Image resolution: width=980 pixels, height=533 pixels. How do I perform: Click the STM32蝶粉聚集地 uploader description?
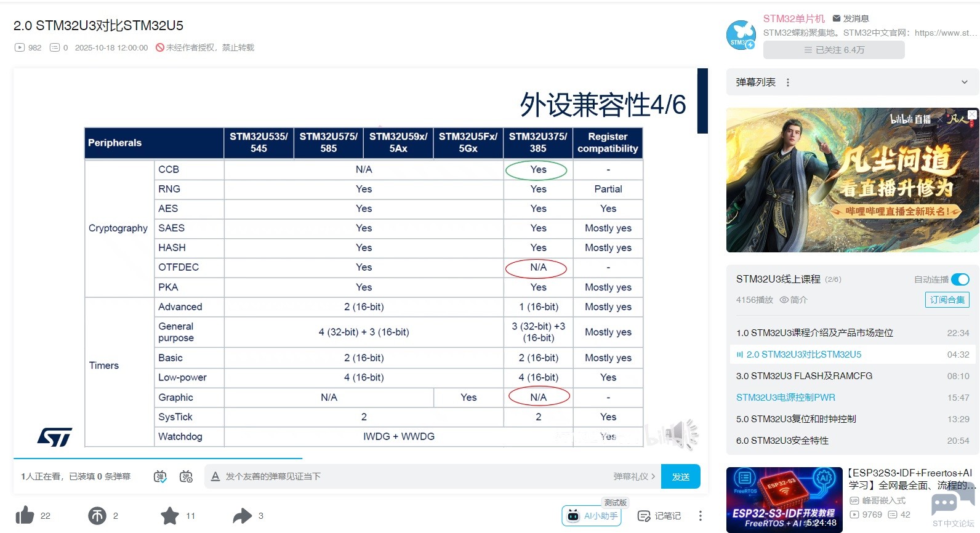coord(870,33)
